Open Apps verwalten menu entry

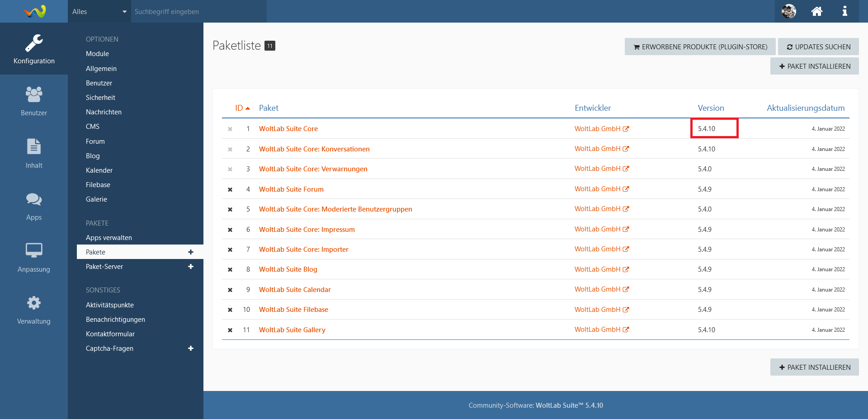(x=109, y=238)
